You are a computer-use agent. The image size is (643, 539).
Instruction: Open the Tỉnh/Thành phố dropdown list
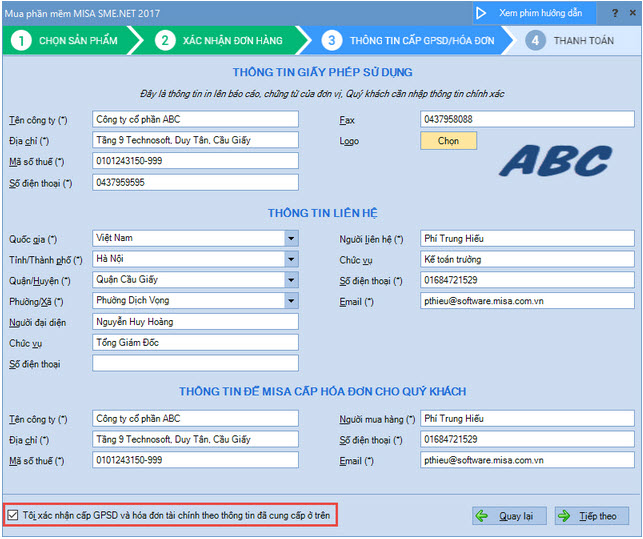(290, 260)
